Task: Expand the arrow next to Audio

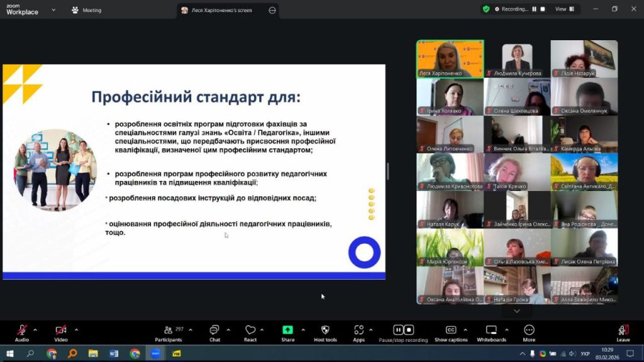Action: (35, 329)
